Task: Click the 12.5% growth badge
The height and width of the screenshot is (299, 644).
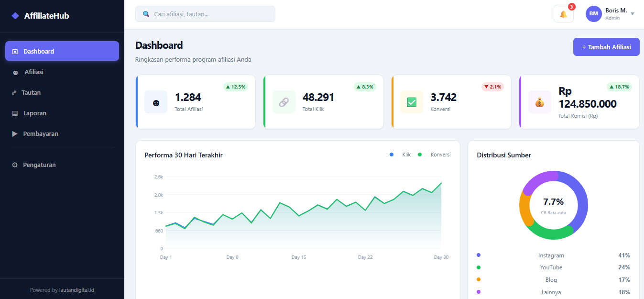Action: (235, 87)
